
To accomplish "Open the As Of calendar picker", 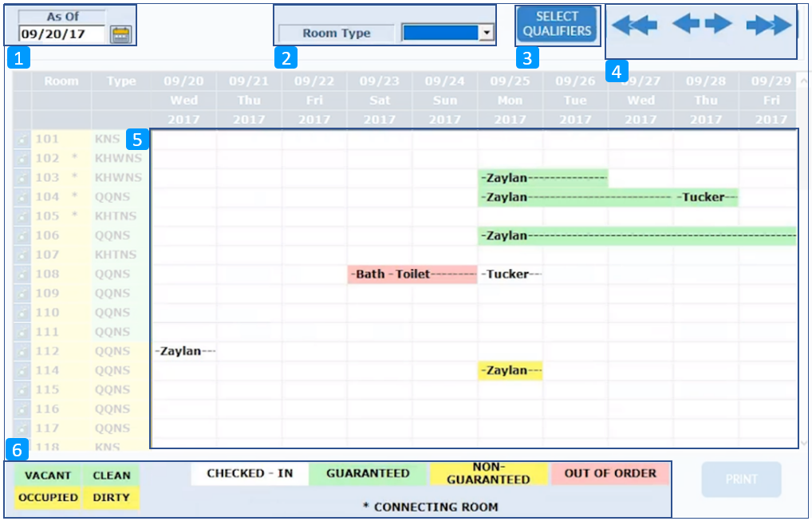I will coord(121,34).
